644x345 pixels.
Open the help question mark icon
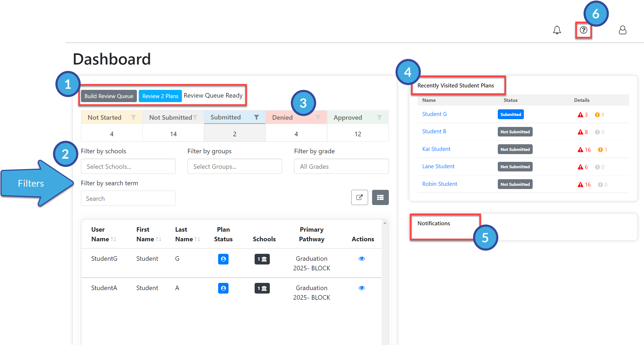[x=584, y=30]
